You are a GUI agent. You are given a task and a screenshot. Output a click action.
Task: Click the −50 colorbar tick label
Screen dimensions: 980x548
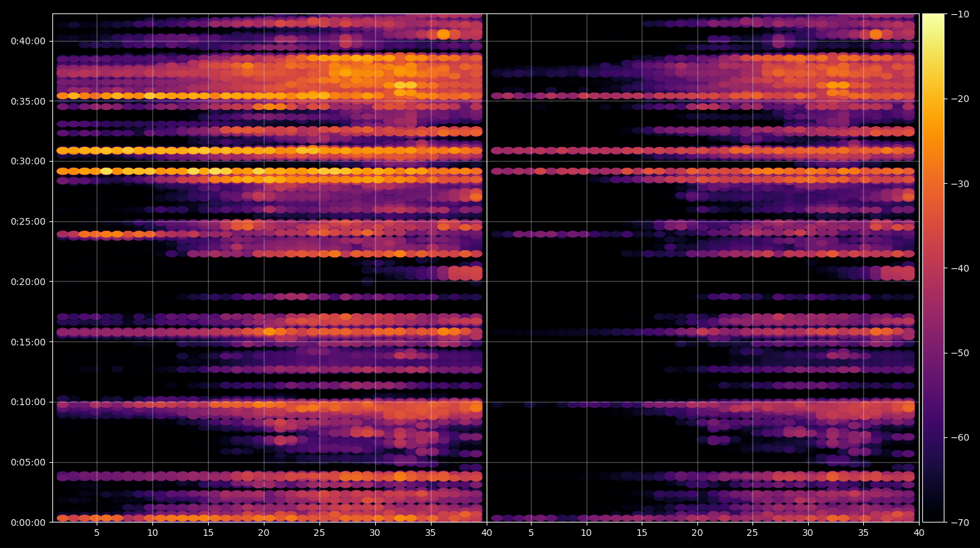point(961,353)
